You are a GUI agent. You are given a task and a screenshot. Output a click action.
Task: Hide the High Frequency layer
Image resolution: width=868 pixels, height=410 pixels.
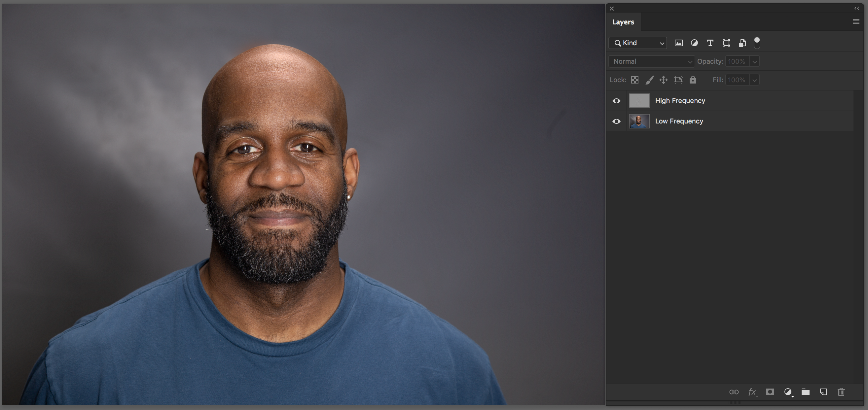(616, 101)
